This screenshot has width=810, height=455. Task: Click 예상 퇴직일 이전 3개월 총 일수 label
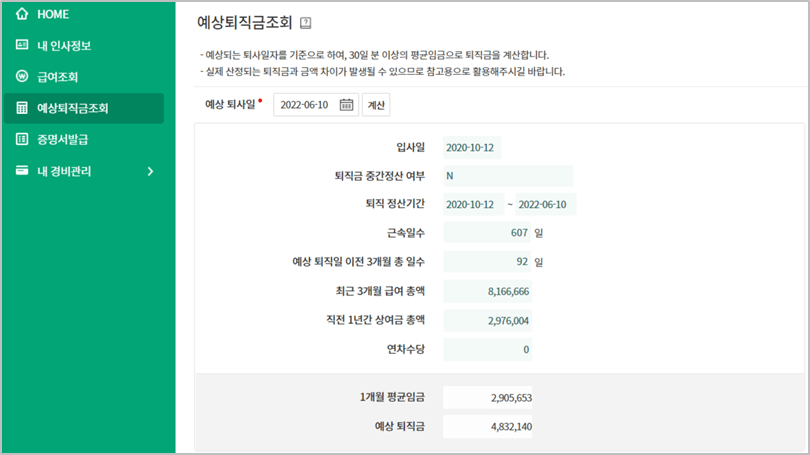coord(359,262)
